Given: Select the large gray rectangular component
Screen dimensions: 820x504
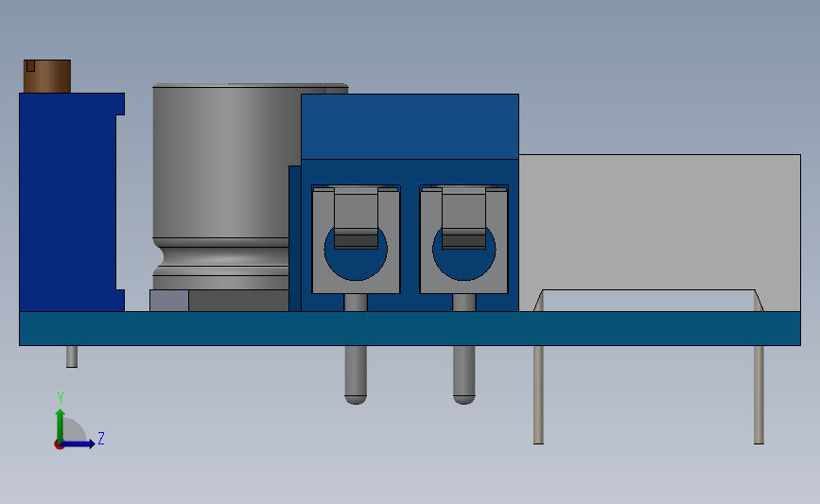Looking at the screenshot, I should 660,222.
